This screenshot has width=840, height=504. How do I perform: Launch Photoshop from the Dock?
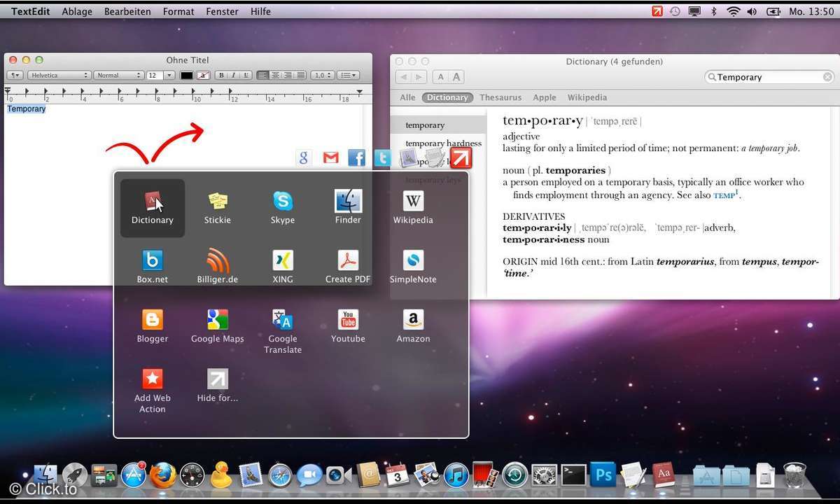pyautogui.click(x=603, y=475)
